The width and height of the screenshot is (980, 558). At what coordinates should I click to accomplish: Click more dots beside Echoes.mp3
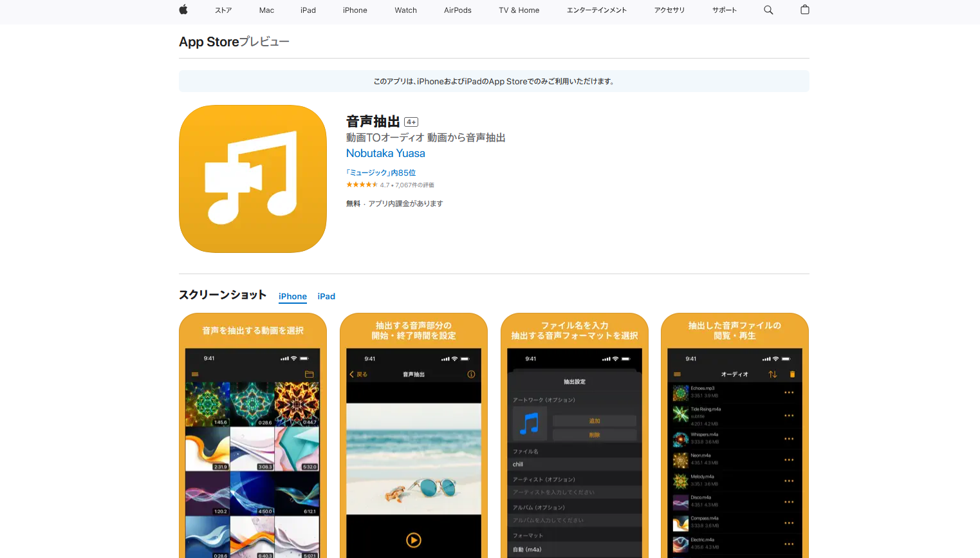pyautogui.click(x=789, y=393)
